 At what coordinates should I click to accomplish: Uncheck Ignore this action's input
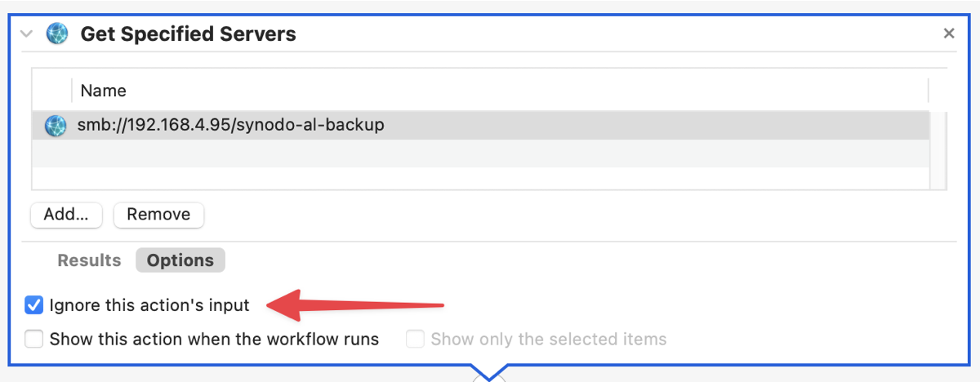34,305
